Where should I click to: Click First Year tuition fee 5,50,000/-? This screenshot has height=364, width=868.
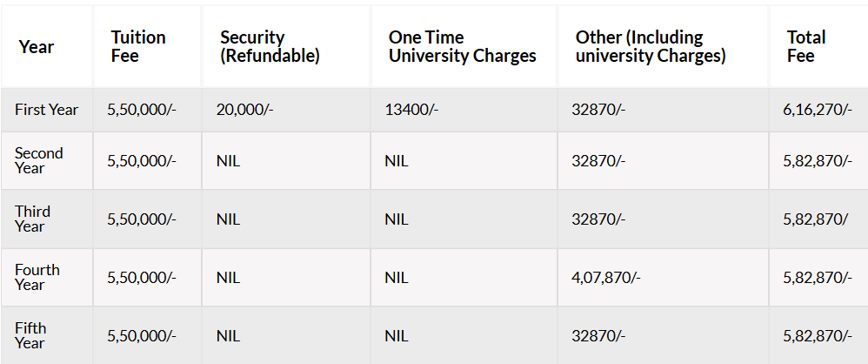(142, 109)
